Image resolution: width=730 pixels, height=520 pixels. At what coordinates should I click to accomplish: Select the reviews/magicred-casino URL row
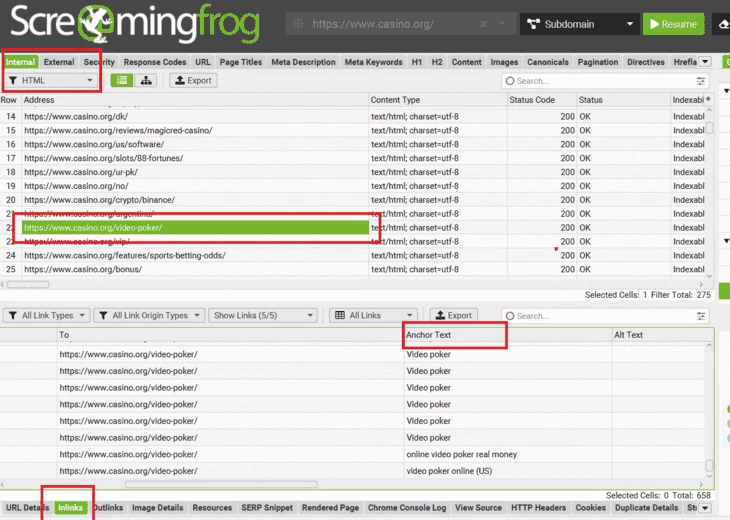(195, 130)
